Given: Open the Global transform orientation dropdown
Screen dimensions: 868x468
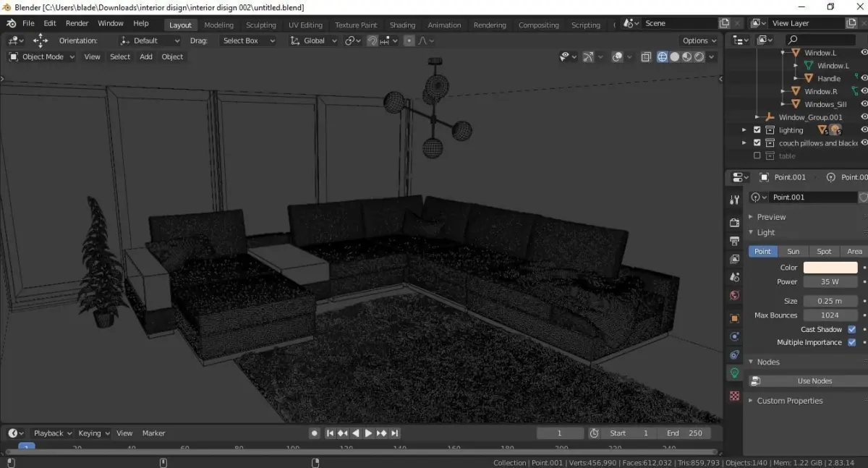Looking at the screenshot, I should tap(314, 41).
